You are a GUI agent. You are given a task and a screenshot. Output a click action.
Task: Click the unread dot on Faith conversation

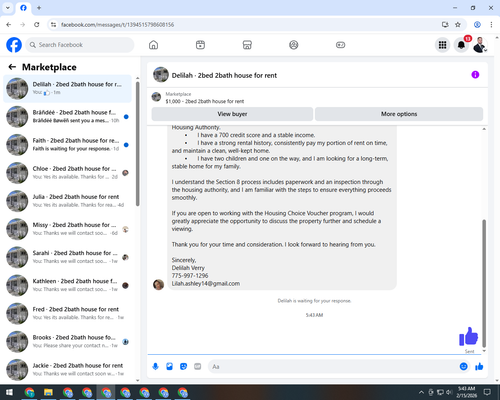click(126, 145)
